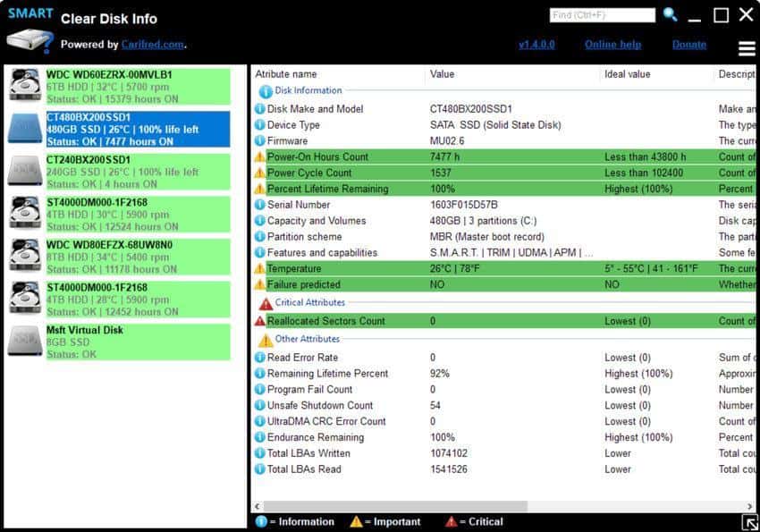The height and width of the screenshot is (532, 760).
Task: Click the Find input field
Action: pyautogui.click(x=603, y=15)
